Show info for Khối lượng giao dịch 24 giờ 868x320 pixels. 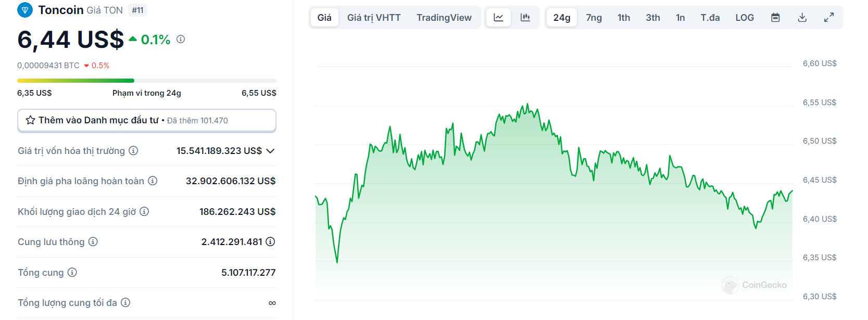click(x=144, y=211)
